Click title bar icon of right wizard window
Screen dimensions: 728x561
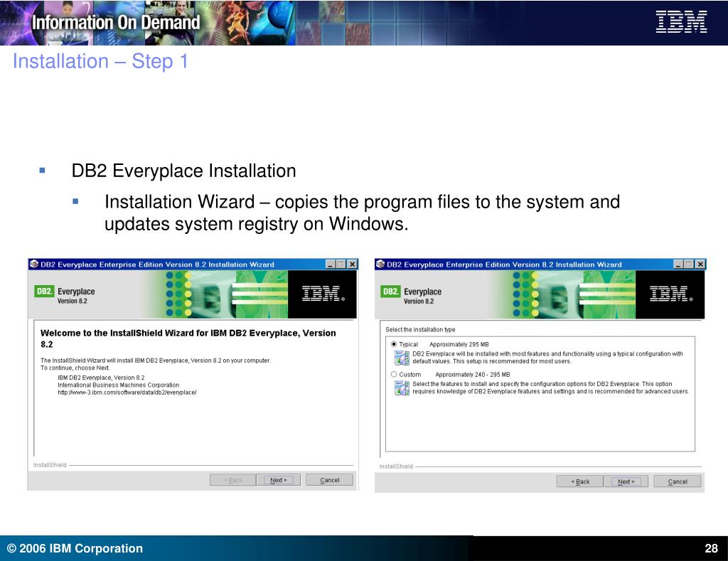(380, 265)
